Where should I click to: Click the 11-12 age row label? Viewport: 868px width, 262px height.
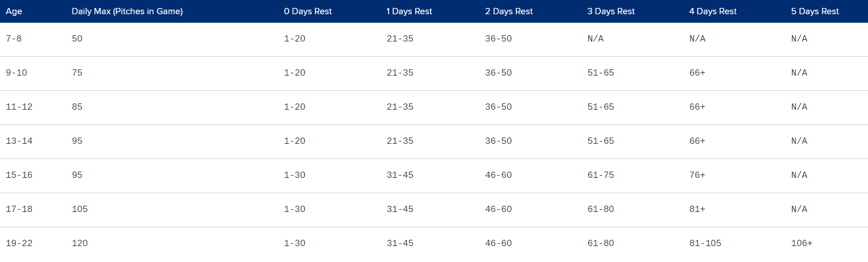(x=19, y=107)
